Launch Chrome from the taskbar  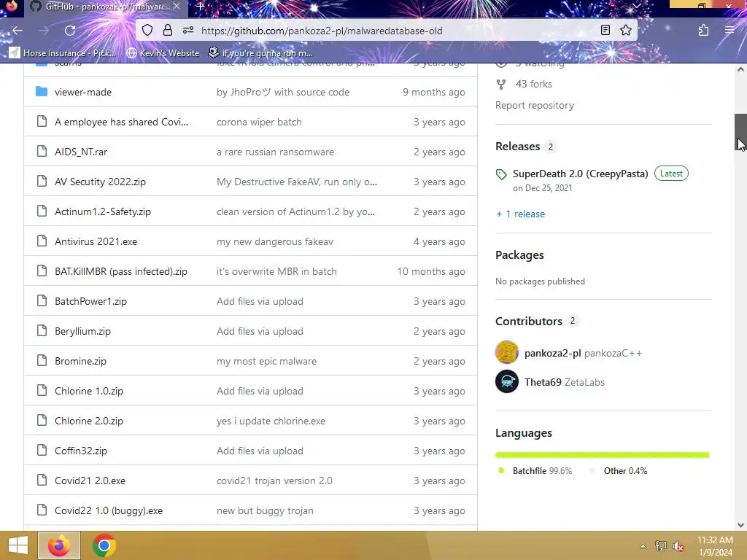(104, 545)
